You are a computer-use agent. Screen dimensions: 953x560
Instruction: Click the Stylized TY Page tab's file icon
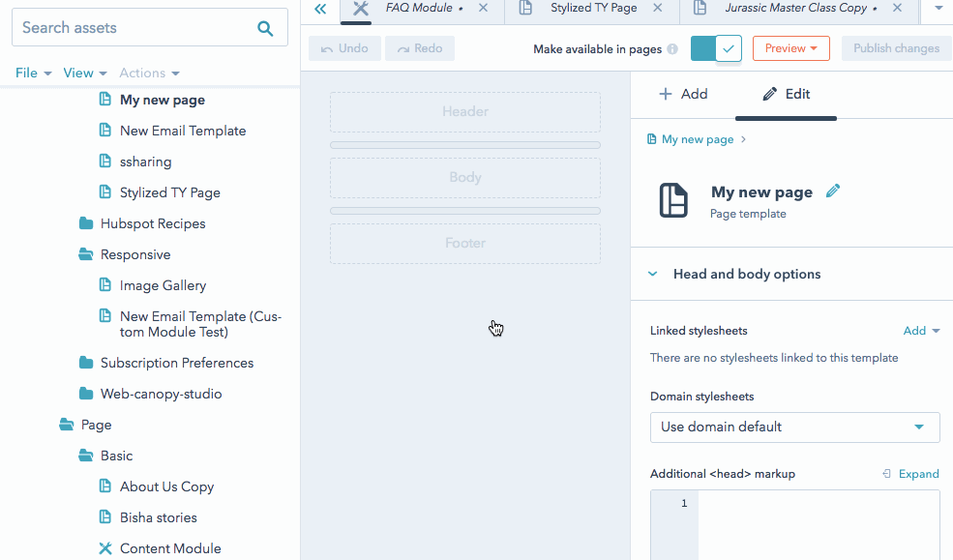click(525, 8)
